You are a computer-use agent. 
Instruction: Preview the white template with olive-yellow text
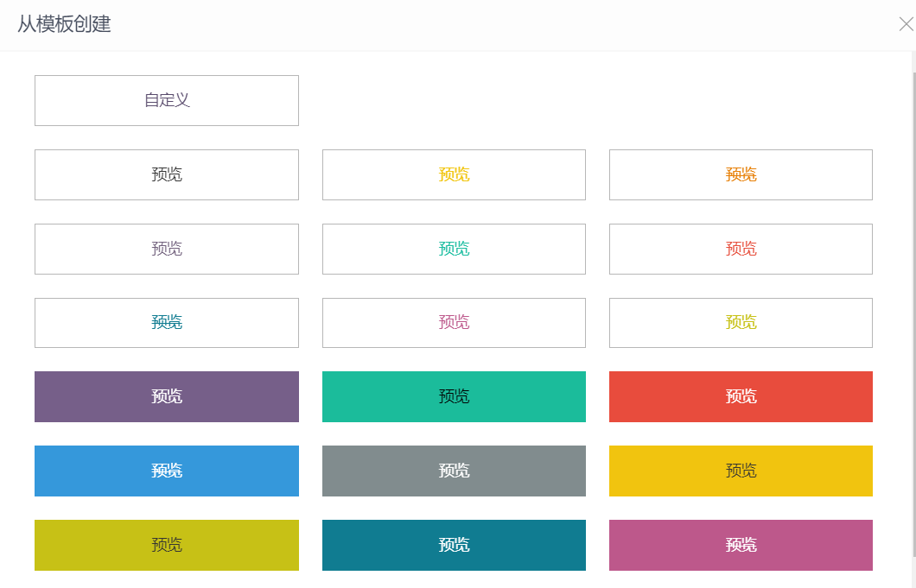click(741, 323)
